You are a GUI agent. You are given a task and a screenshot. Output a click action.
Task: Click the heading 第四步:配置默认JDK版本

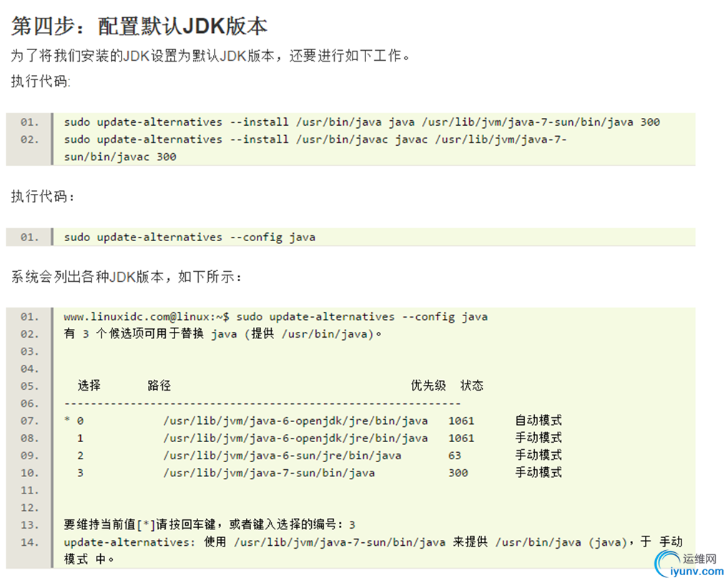[139, 26]
